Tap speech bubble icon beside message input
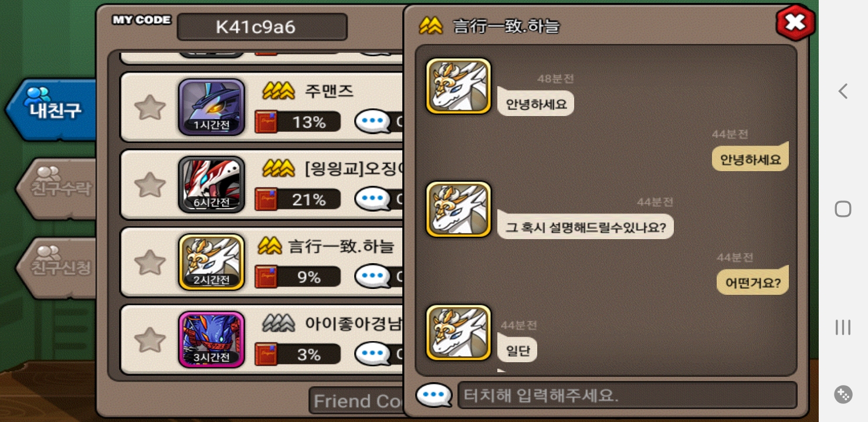Image resolution: width=868 pixels, height=422 pixels. point(433,395)
